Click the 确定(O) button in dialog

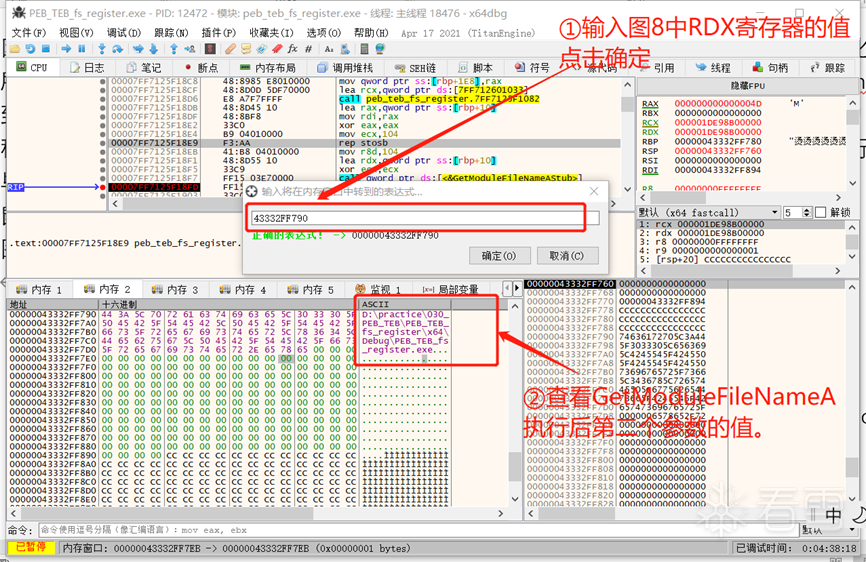499,256
